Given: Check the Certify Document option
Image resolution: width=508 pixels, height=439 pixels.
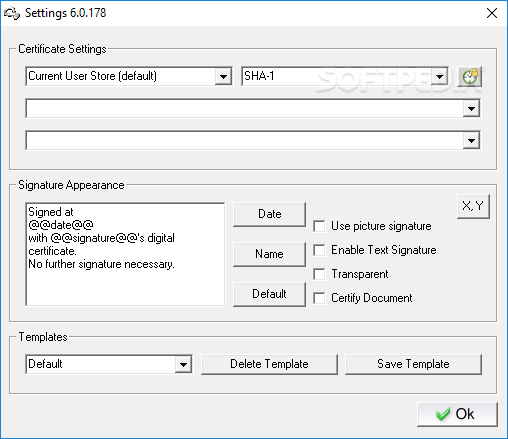Looking at the screenshot, I should coord(319,298).
